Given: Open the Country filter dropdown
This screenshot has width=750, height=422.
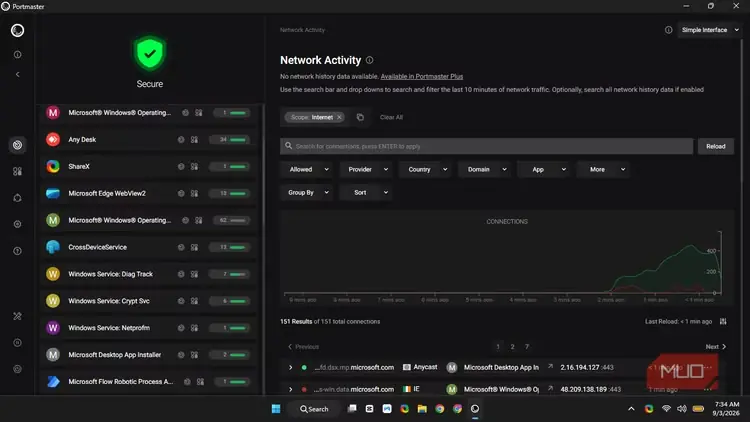Looking at the screenshot, I should click(426, 169).
